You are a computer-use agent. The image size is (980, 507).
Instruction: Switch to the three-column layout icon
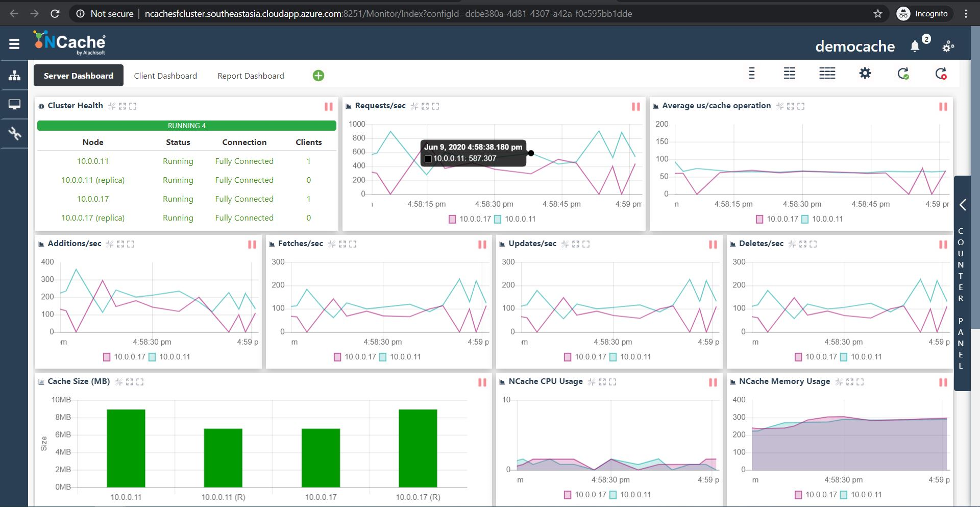[x=827, y=74]
